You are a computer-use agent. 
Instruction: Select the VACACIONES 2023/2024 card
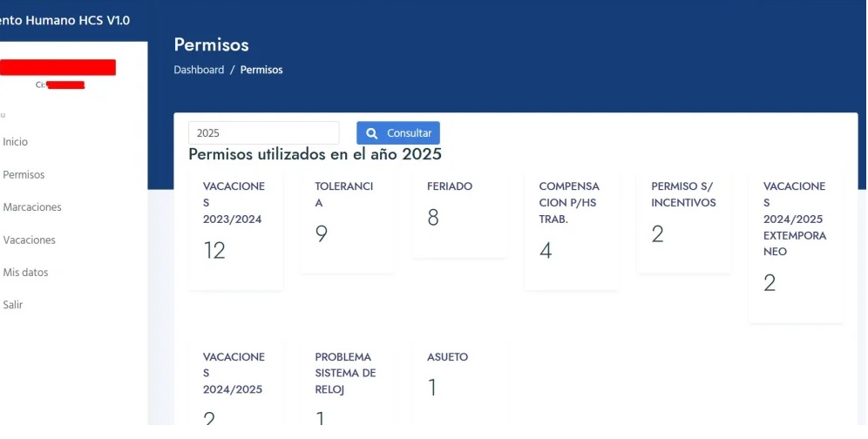pos(235,231)
